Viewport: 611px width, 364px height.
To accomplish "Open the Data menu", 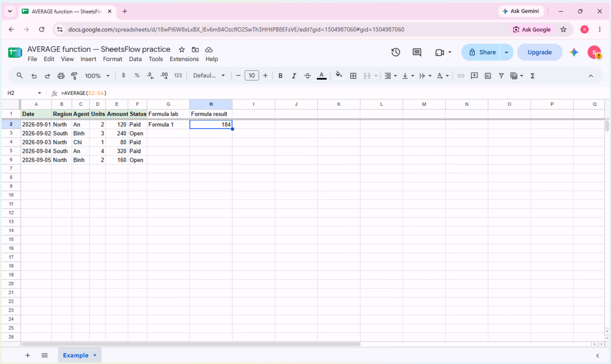I will tap(135, 59).
